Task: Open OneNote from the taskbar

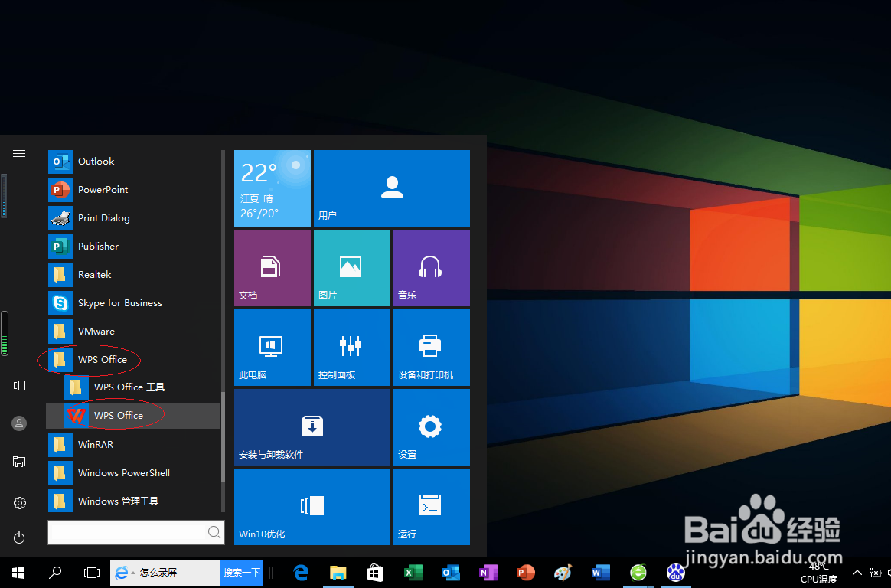Action: (488, 573)
